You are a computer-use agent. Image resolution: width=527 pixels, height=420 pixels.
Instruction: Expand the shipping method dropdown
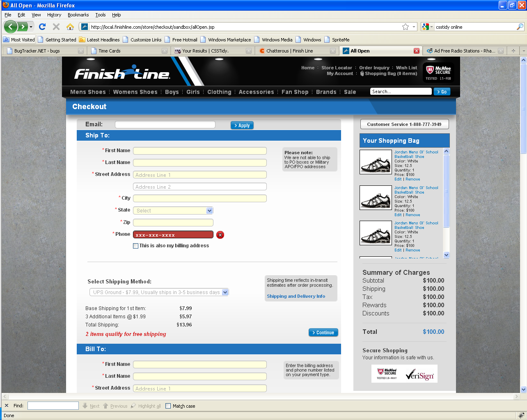point(159,292)
